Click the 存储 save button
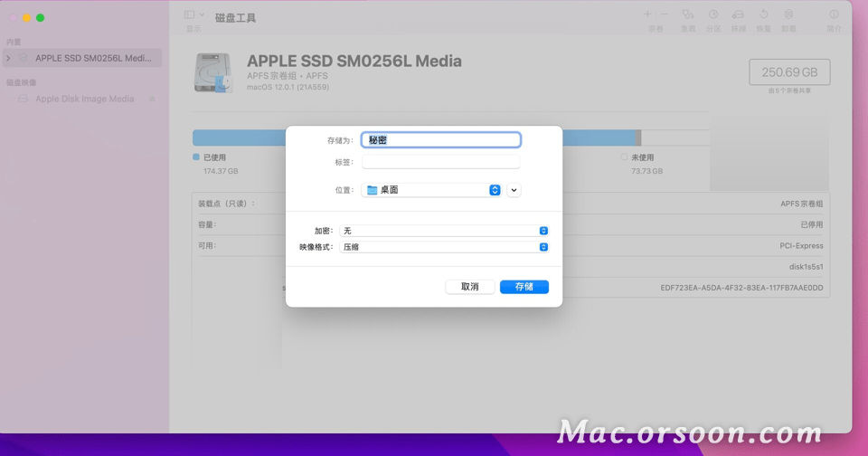The height and width of the screenshot is (456, 868). click(524, 287)
